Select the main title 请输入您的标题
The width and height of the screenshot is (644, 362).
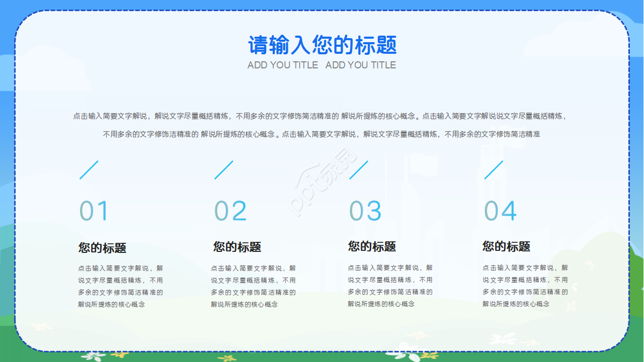pyautogui.click(x=322, y=45)
